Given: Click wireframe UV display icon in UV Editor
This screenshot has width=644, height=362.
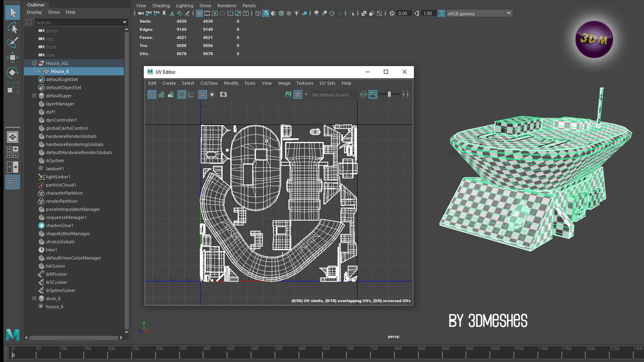Looking at the screenshot, I should pos(152,95).
